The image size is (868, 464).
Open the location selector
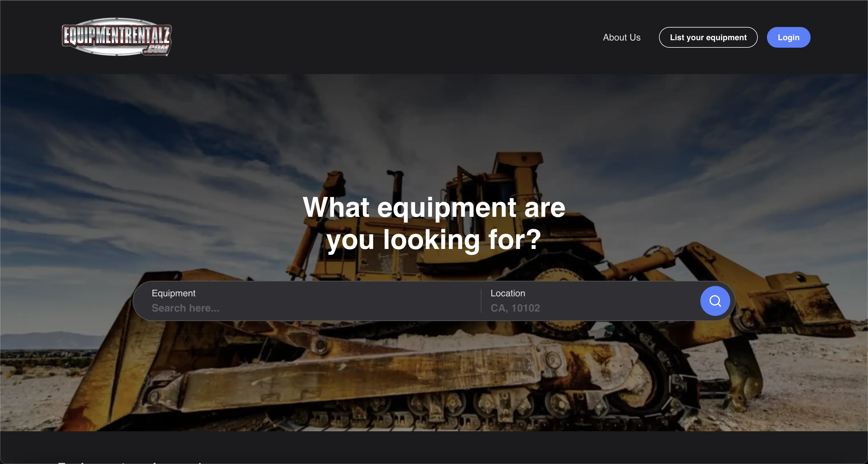point(573,301)
